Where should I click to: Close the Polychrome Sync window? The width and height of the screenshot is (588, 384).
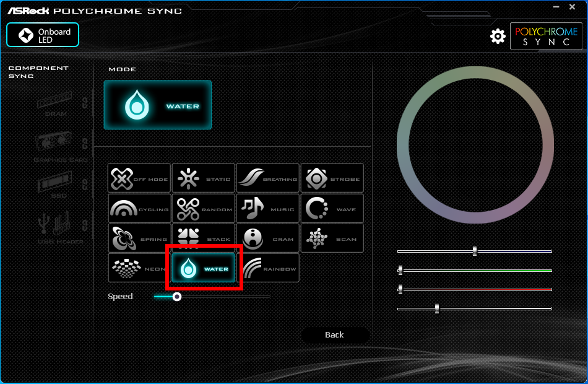pyautogui.click(x=573, y=7)
